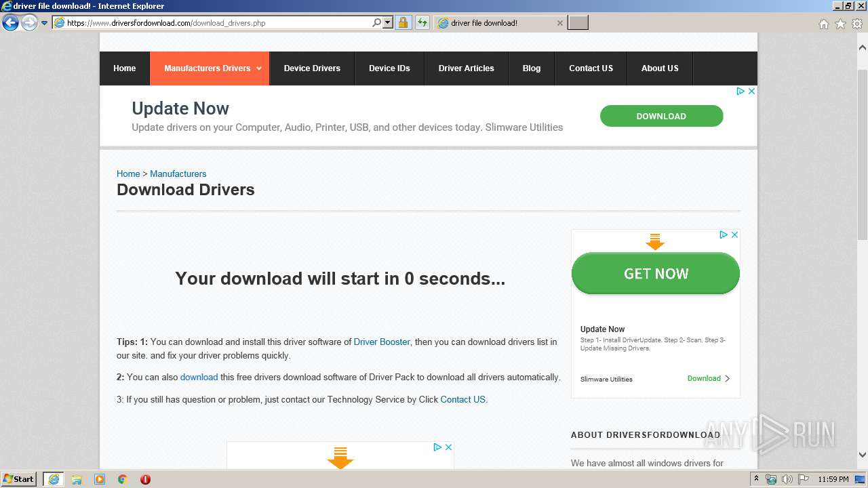The image size is (868, 488).
Task: Click the Slimware Utilities ad label
Action: coord(606,379)
